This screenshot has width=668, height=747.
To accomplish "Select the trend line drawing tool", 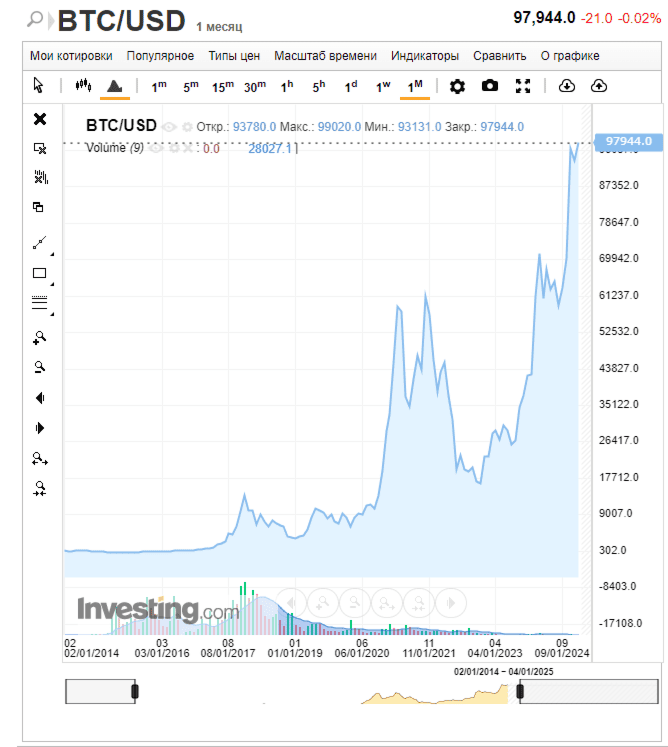I will (x=40, y=242).
